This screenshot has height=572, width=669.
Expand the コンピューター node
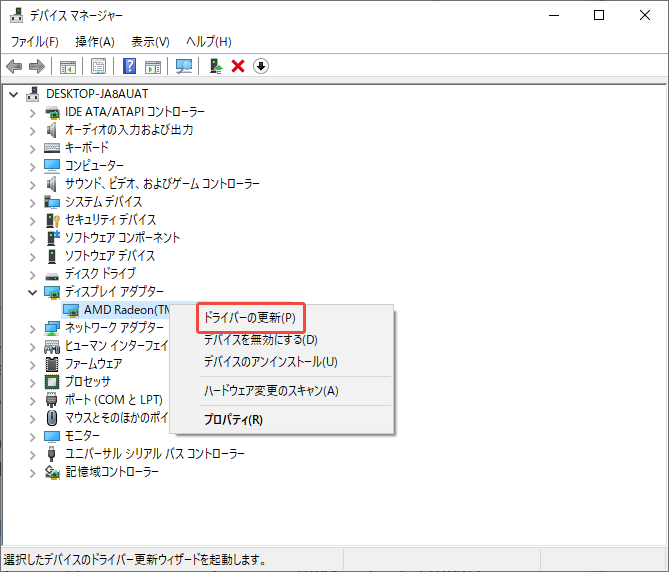[x=32, y=167]
